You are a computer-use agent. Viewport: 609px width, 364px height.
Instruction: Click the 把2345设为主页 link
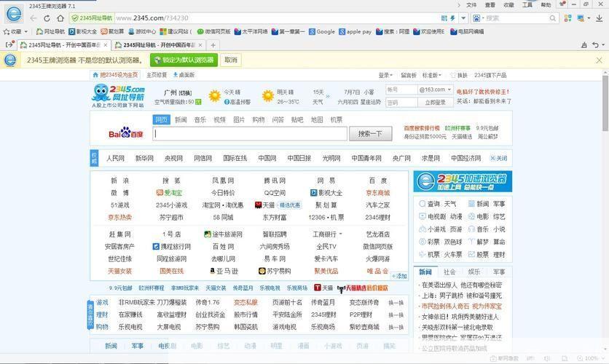(115, 75)
